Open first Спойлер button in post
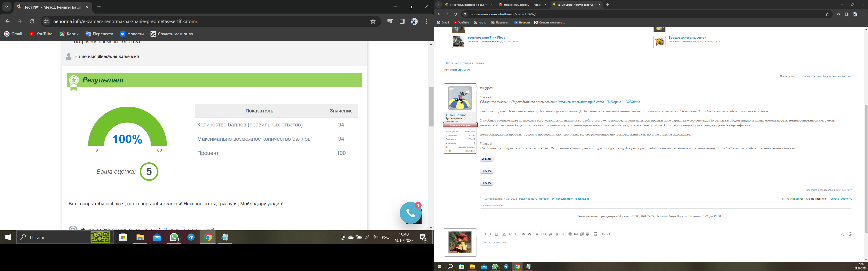Image resolution: width=868 pixels, height=271 pixels. point(487,159)
